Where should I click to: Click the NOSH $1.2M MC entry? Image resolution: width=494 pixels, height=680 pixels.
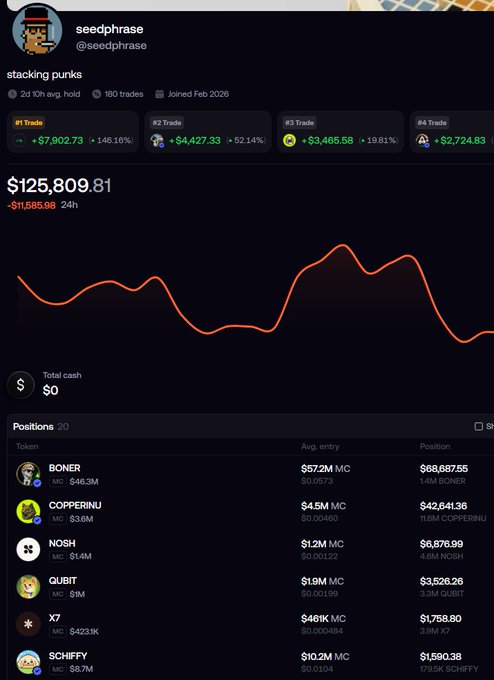pyautogui.click(x=322, y=543)
